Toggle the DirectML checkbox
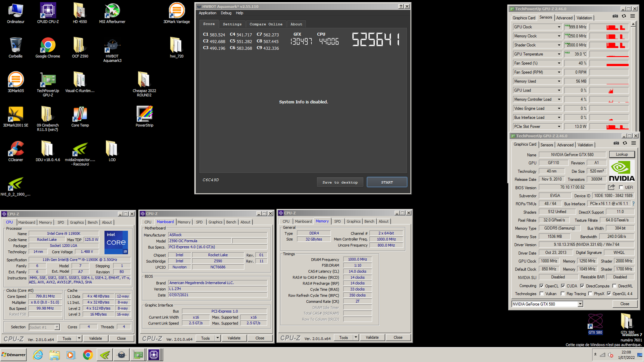 tap(614, 286)
